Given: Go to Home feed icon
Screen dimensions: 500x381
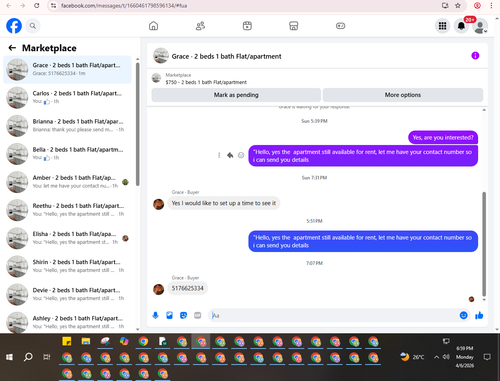Looking at the screenshot, I should [153, 26].
